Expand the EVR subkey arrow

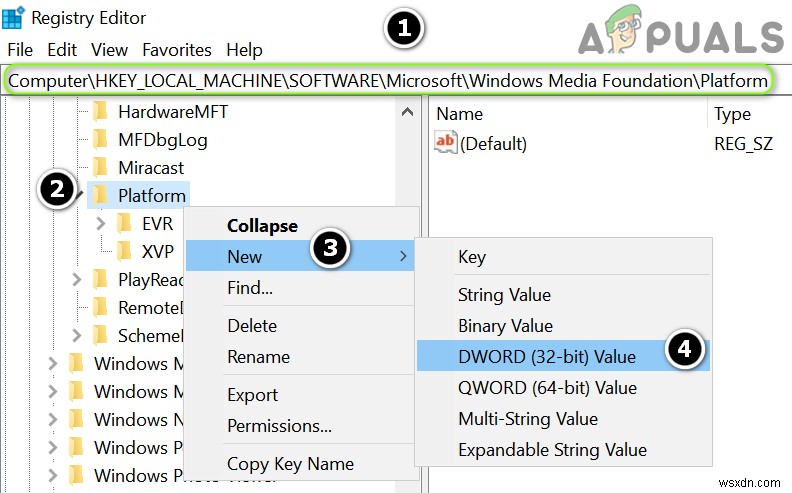click(x=100, y=223)
